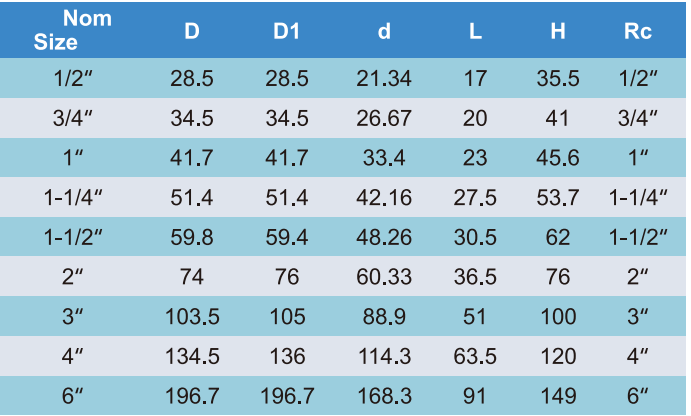
Task: Click the 88.9 cell
Action: (x=384, y=317)
